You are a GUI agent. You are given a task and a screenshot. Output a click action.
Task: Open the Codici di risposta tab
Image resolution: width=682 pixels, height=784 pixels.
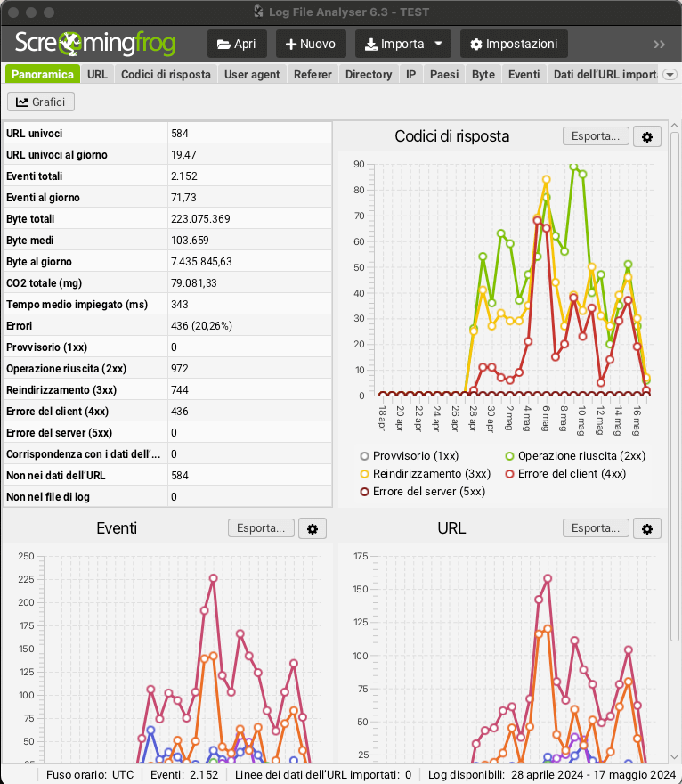[166, 75]
